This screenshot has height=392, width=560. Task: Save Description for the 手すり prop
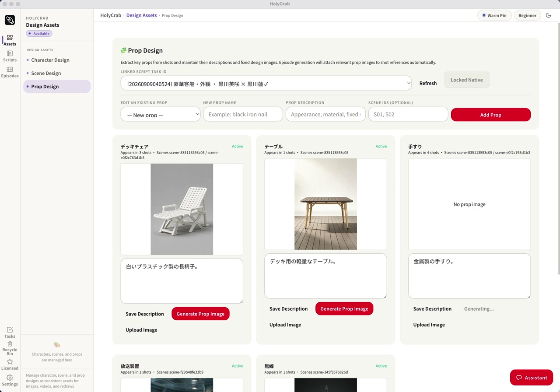[x=432, y=308]
